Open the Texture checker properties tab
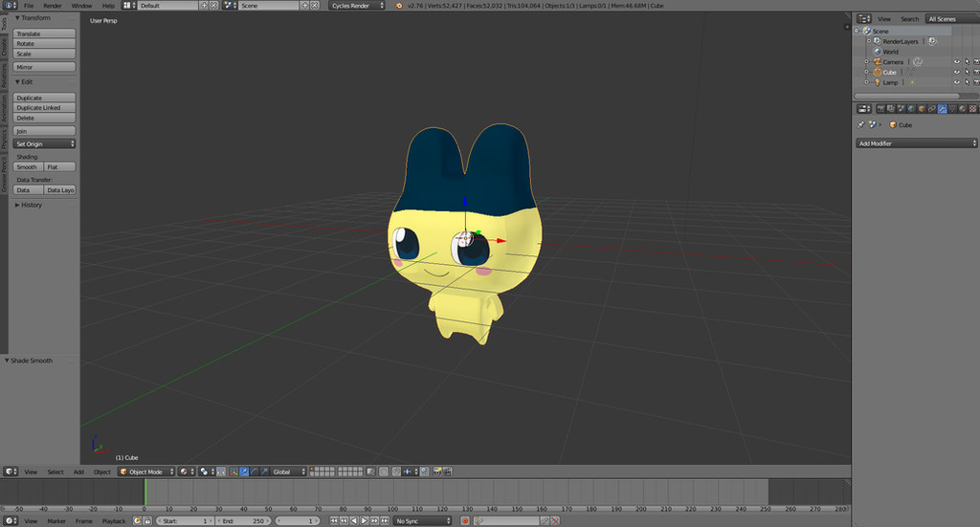This screenshot has height=527, width=980. coord(973,109)
